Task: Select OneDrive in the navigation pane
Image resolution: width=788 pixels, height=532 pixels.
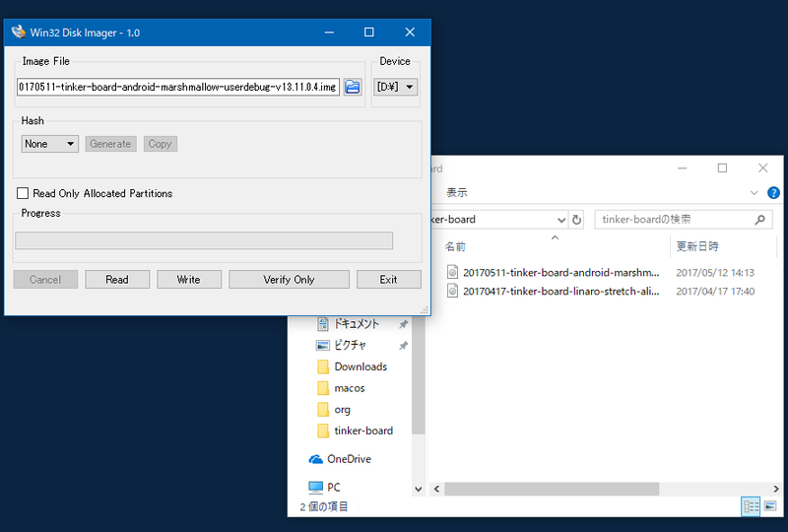Action: (350, 459)
